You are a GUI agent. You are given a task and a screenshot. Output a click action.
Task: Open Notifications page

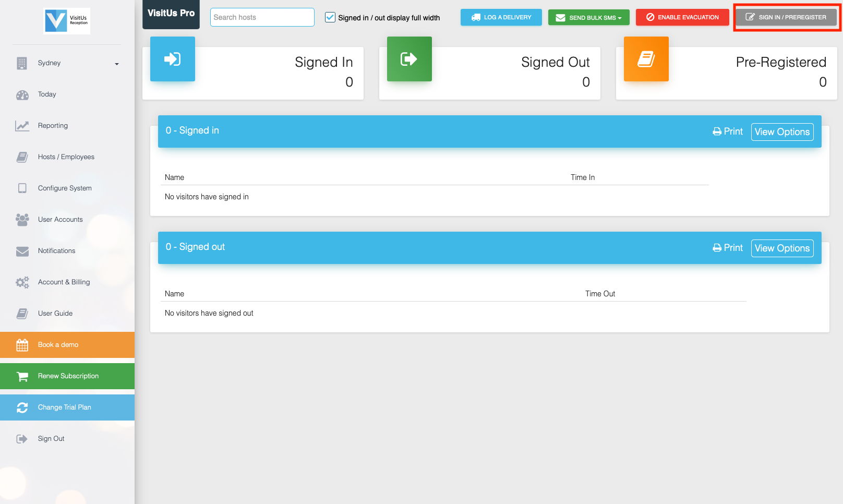(57, 251)
